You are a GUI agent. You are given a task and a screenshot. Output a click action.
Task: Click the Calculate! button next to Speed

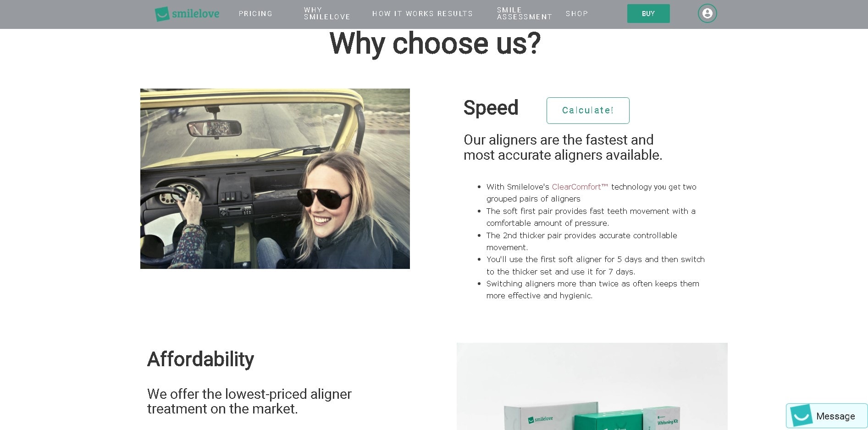click(588, 111)
